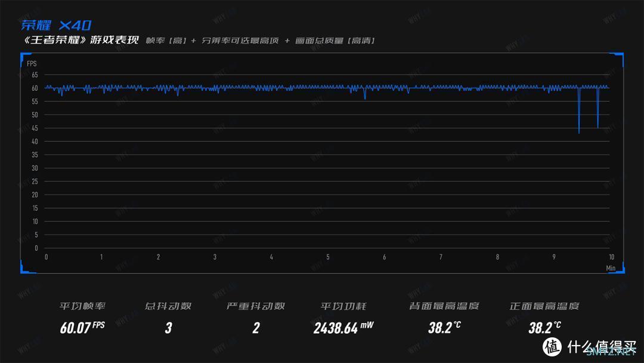Click the '正面最高温度' stat label
This screenshot has width=644, height=363.
tap(544, 306)
